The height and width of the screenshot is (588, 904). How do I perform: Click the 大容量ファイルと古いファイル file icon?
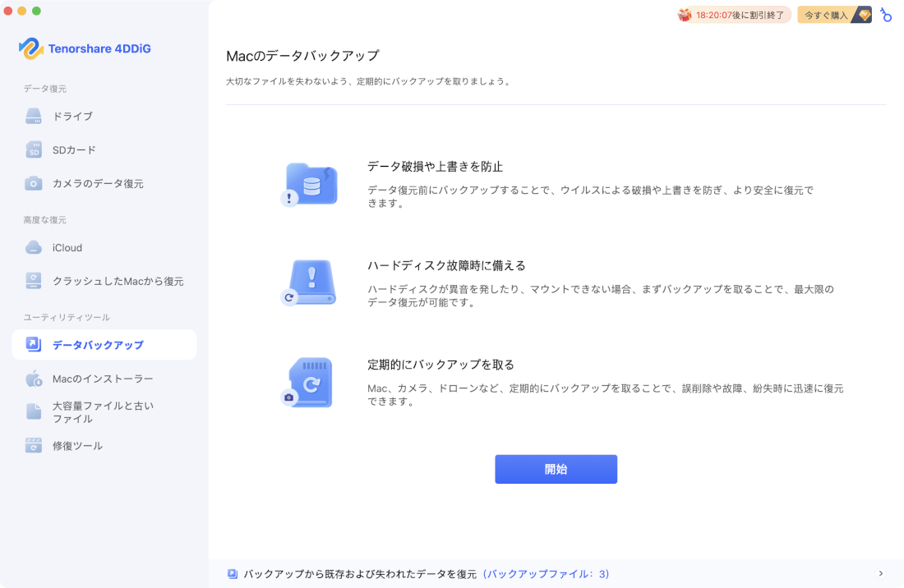[34, 411]
